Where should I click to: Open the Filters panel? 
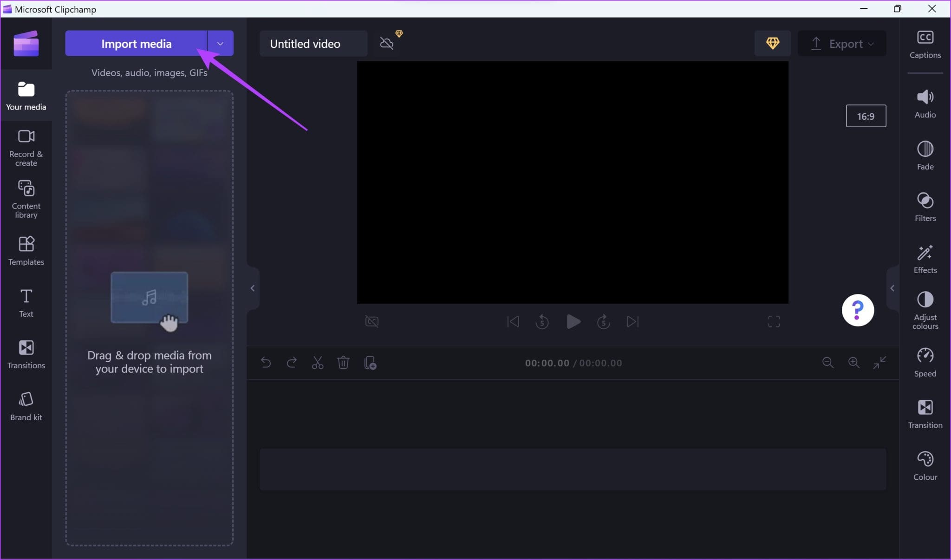[924, 207]
